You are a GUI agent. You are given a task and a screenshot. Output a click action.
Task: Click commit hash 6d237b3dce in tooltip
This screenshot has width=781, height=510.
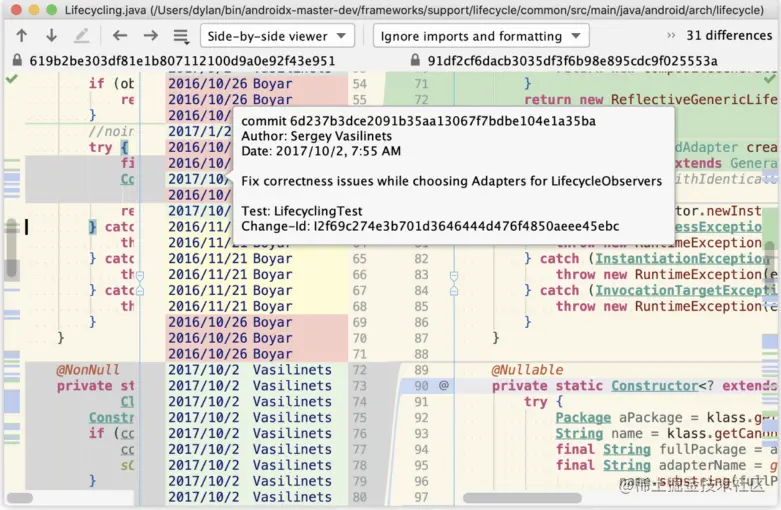click(443, 121)
